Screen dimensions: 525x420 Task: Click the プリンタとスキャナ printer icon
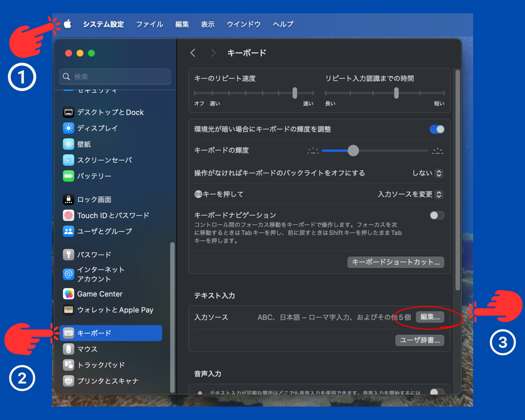point(68,381)
